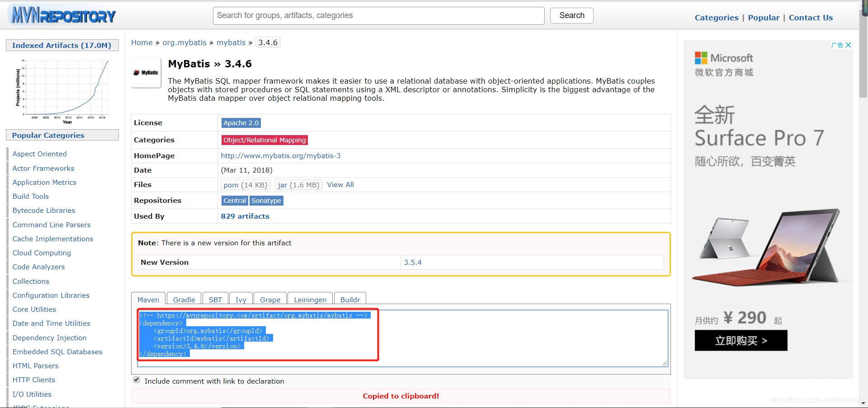Screen dimensions: 868x408
Task: Select the Maven tab
Action: pyautogui.click(x=148, y=299)
